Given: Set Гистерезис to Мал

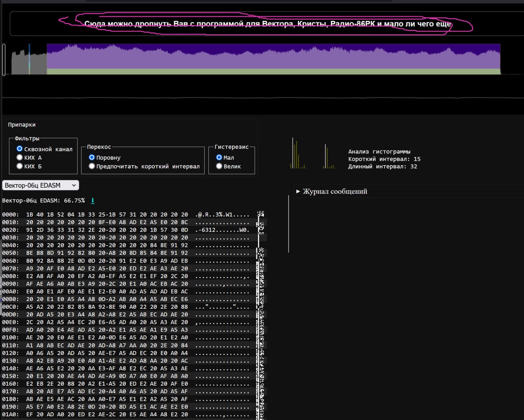Looking at the screenshot, I should 219,157.
